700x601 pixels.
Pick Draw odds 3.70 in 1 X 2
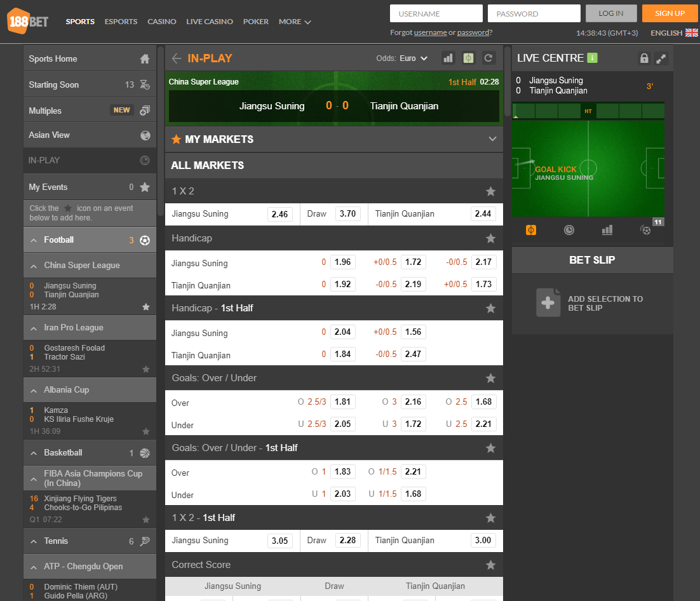(347, 214)
